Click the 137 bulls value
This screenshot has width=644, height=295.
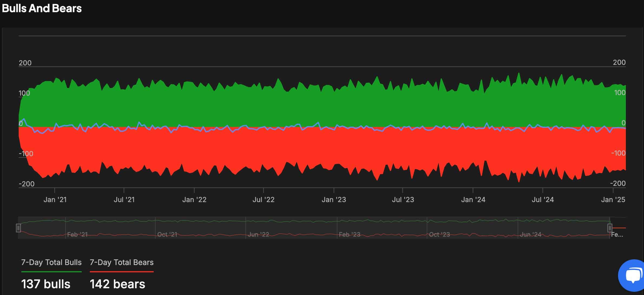46,284
